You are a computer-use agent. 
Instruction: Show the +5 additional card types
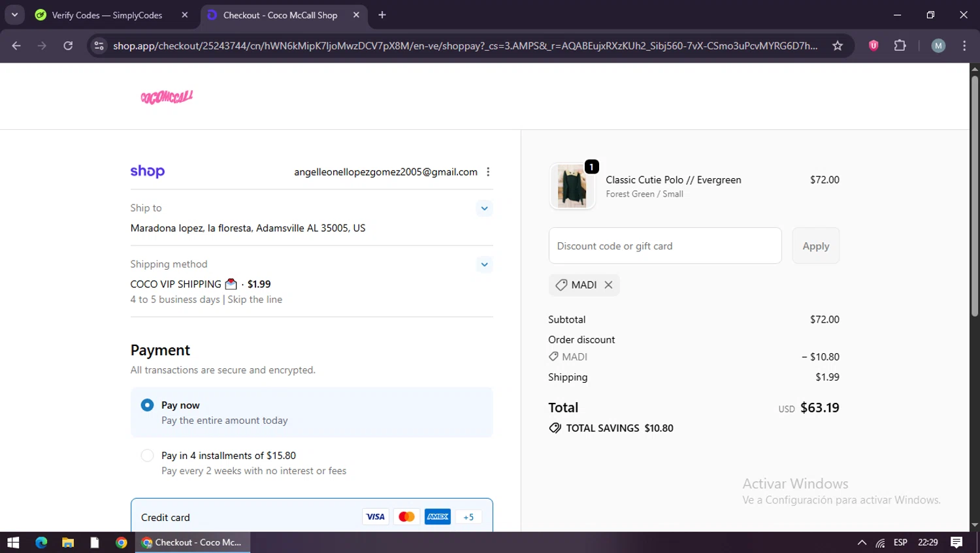[468, 516]
